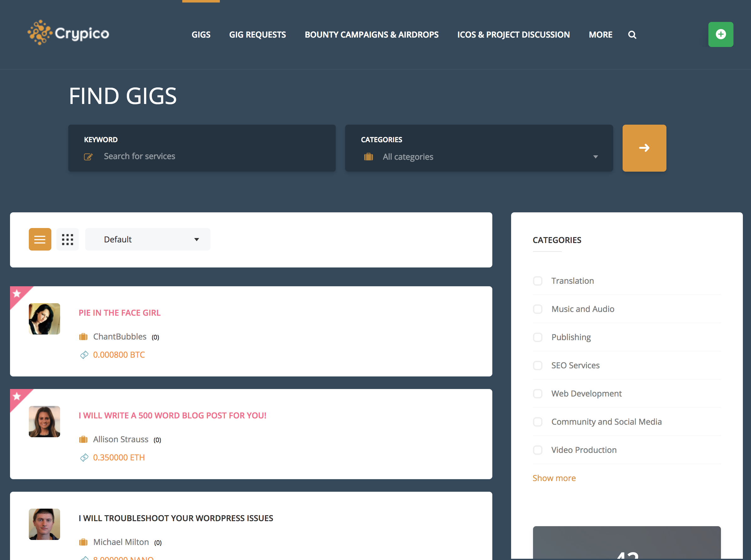Screen dimensions: 751x560
Task: Open ICOs & Project Discussion page
Action: click(513, 34)
